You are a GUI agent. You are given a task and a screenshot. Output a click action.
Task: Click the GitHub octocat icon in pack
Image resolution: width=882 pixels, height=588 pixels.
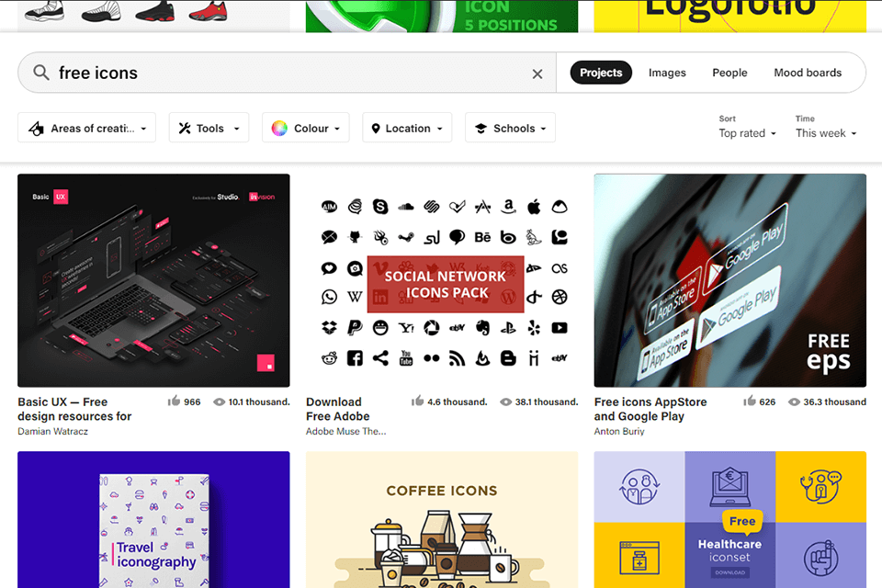pos(355,237)
